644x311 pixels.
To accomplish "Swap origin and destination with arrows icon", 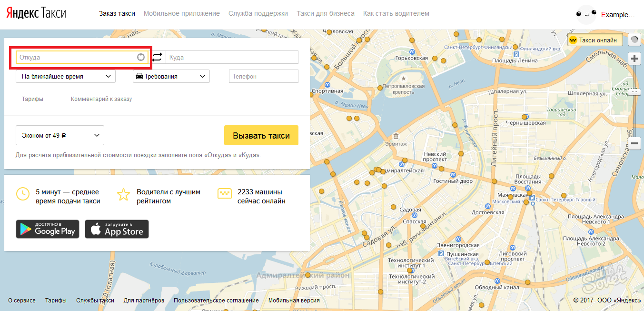I will coord(157,57).
